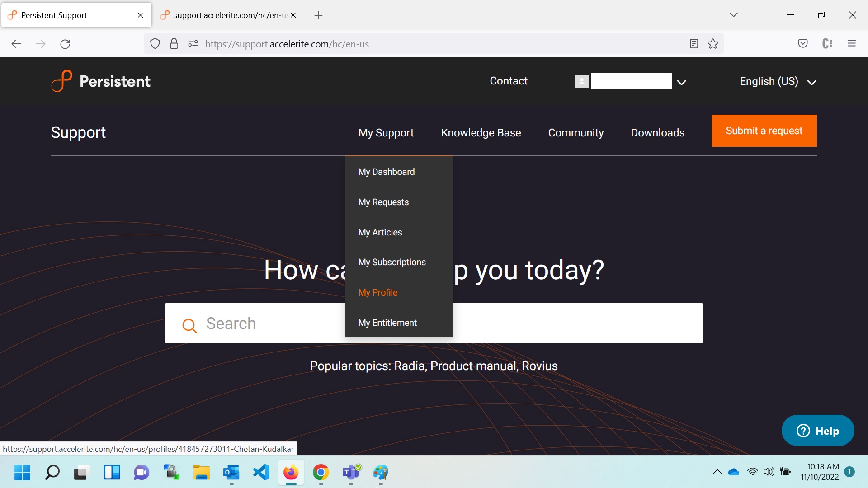This screenshot has width=868, height=488.
Task: Click the Submit a request button
Action: [x=764, y=131]
